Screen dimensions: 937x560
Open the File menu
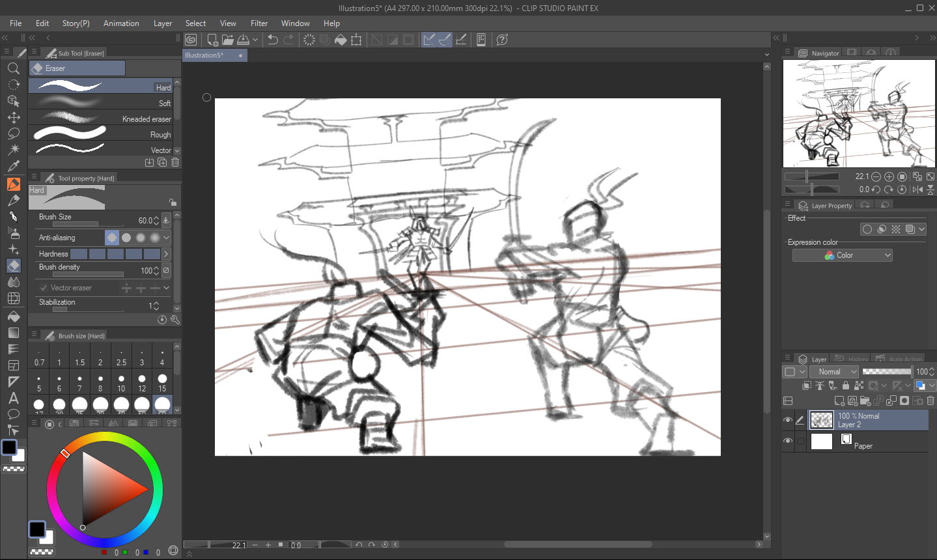[x=16, y=23]
